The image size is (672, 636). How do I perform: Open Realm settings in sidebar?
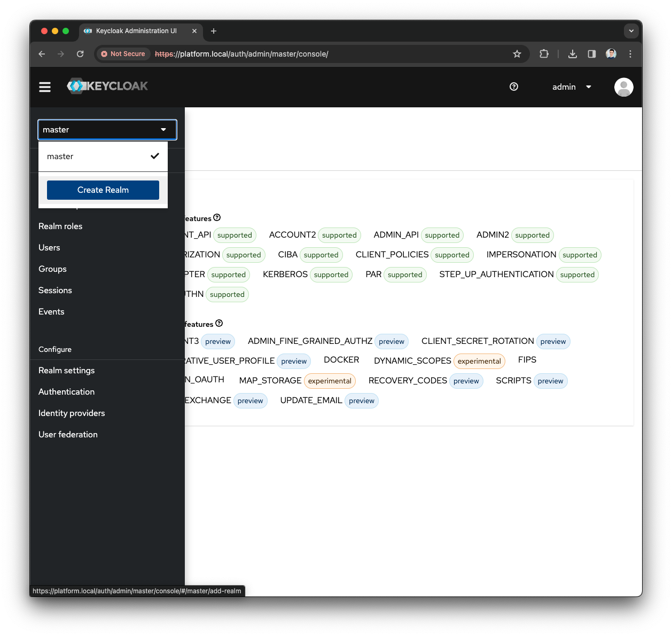66,371
